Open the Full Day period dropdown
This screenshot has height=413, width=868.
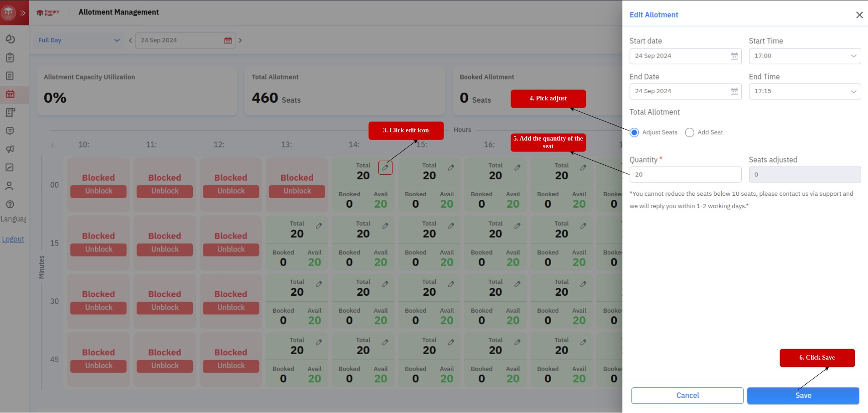(x=78, y=40)
